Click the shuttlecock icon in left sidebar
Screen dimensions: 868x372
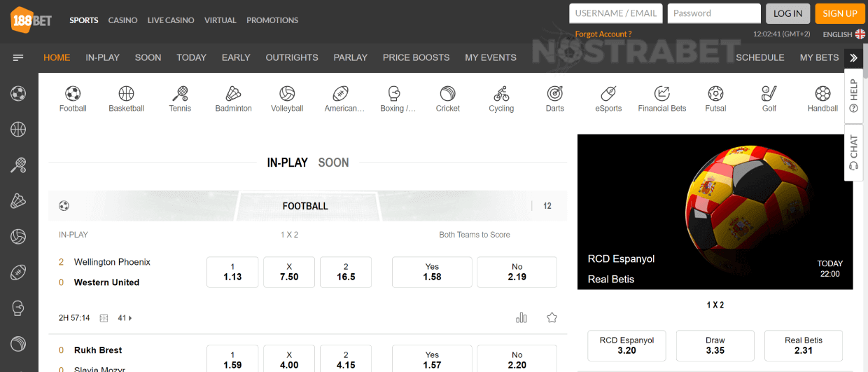point(18,201)
